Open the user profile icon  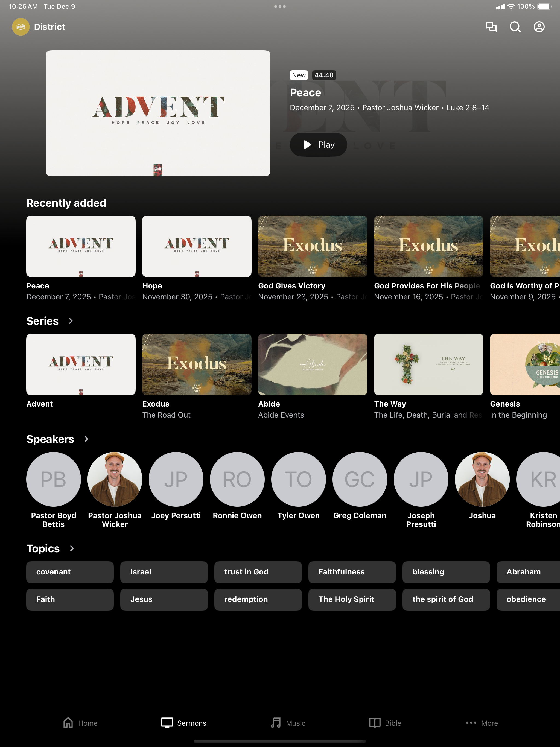pos(539,27)
